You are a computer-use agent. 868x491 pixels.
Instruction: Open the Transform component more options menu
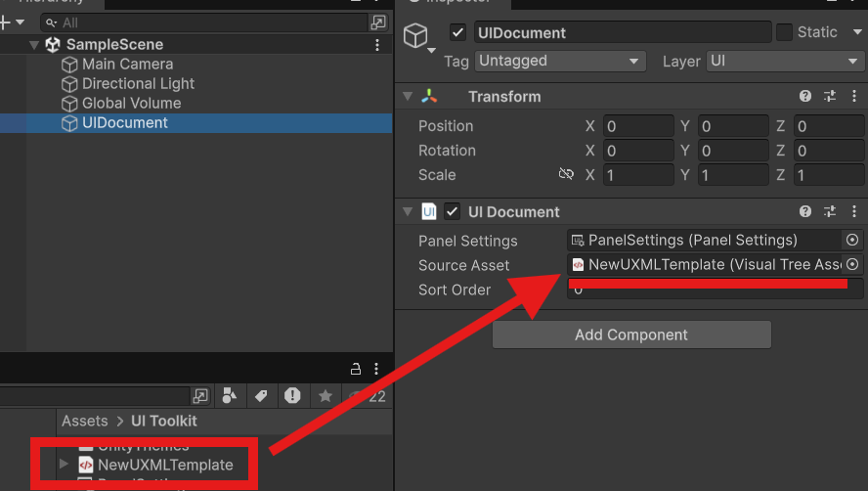(853, 96)
